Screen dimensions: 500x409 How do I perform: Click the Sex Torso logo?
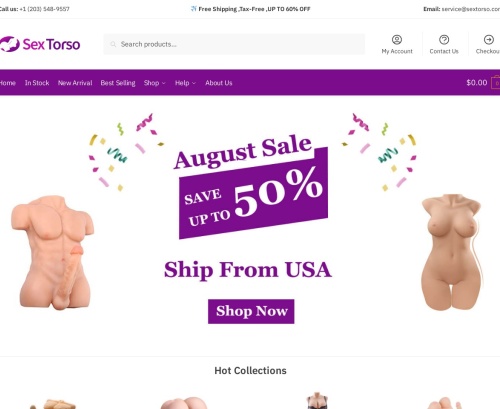pyautogui.click(x=40, y=44)
